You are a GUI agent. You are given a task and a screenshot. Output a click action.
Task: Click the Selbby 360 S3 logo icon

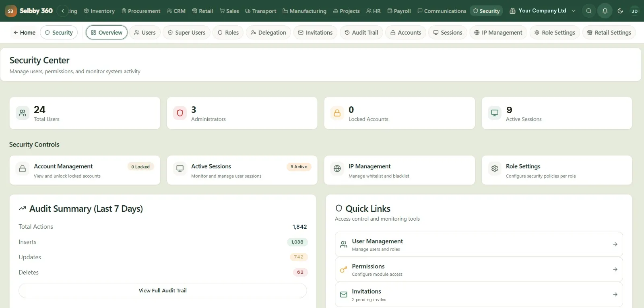pyautogui.click(x=10, y=11)
